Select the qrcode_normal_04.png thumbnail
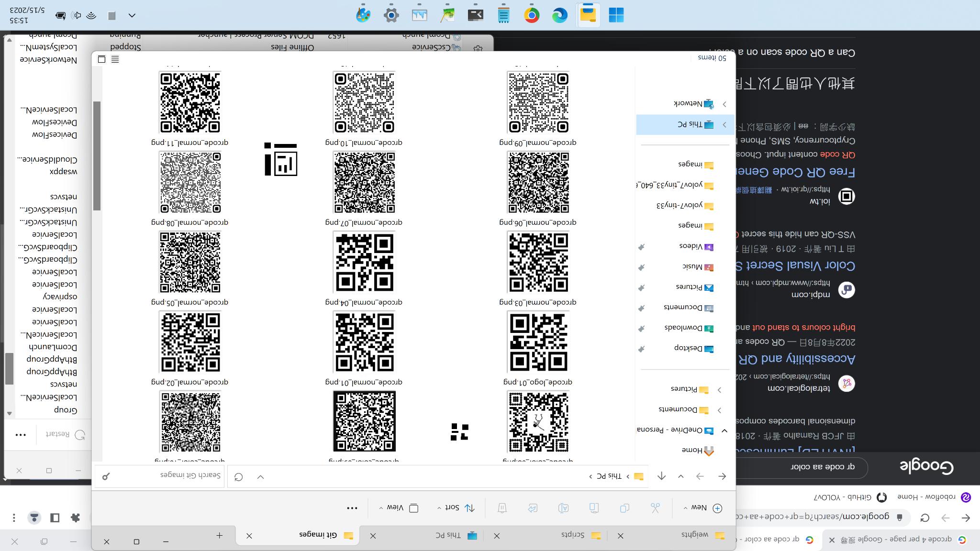 pos(364,262)
